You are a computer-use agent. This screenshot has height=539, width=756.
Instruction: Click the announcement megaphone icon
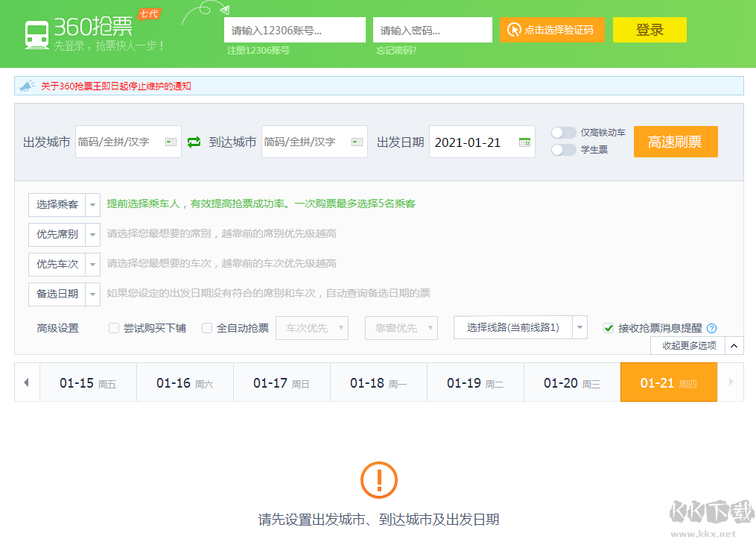coord(27,84)
